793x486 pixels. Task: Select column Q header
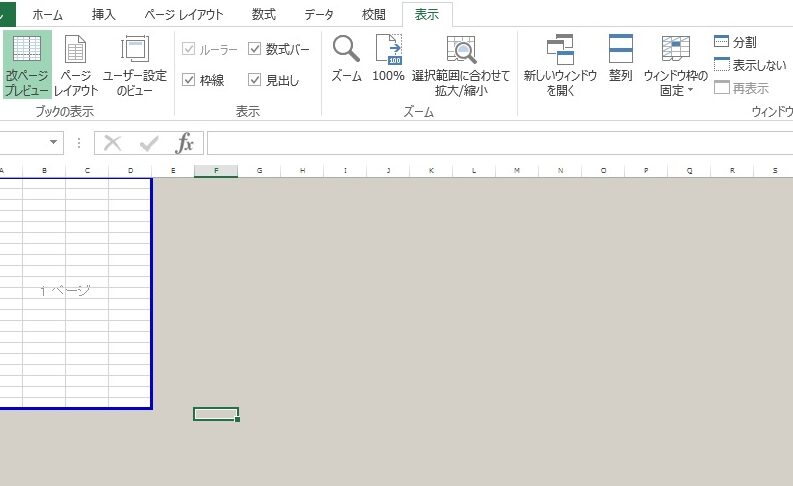click(689, 171)
